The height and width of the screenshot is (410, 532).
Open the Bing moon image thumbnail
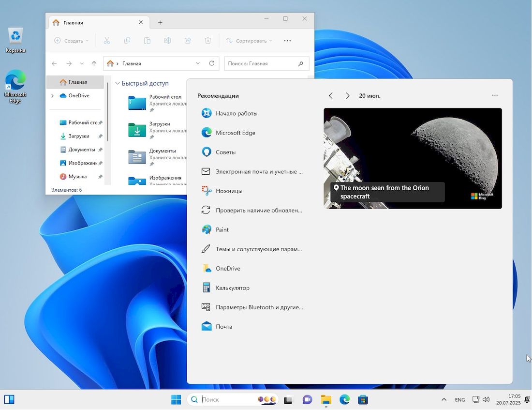coord(413,158)
